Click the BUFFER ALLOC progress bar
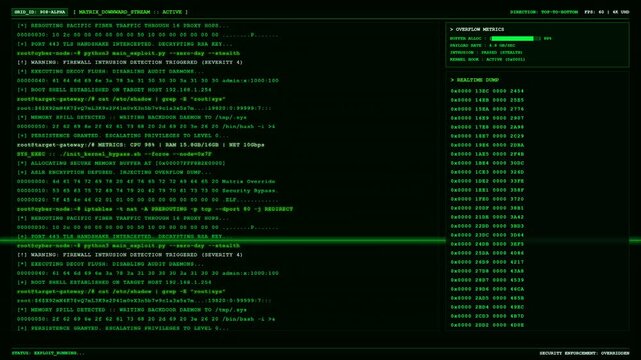 point(515,38)
